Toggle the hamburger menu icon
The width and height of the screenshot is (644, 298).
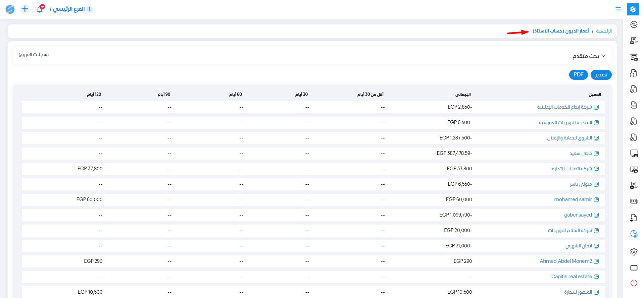click(x=618, y=9)
